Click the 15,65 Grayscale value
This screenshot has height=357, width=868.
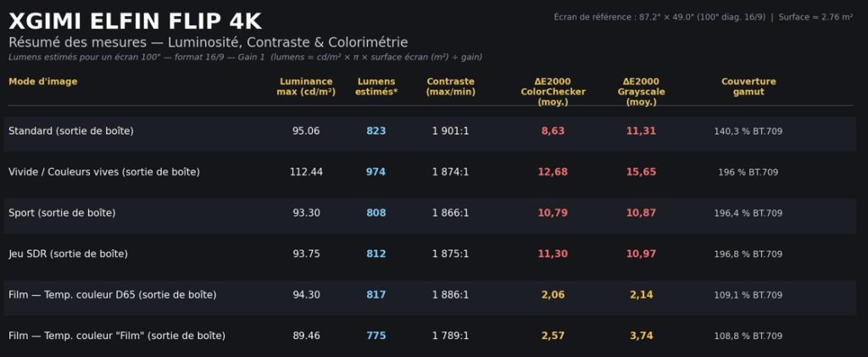[x=641, y=172]
